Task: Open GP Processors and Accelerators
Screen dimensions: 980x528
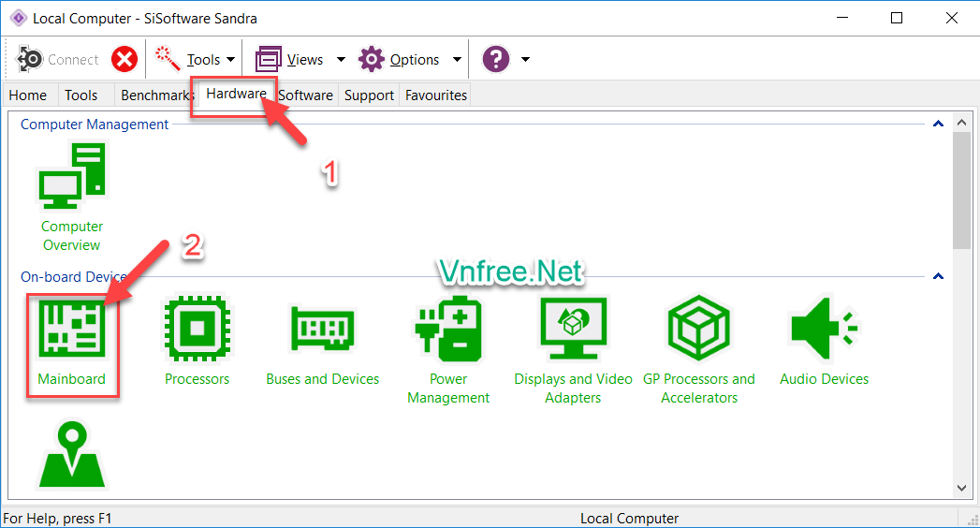Action: pos(698,328)
